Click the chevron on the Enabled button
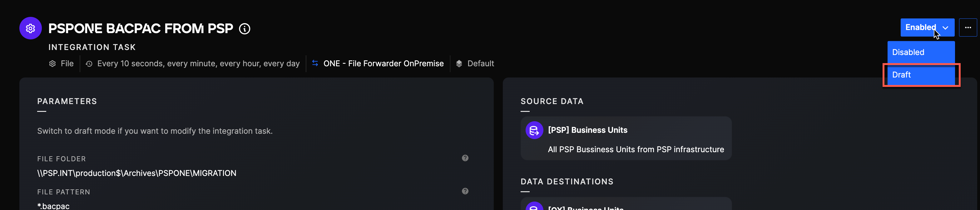The height and width of the screenshot is (210, 980). pyautogui.click(x=945, y=28)
